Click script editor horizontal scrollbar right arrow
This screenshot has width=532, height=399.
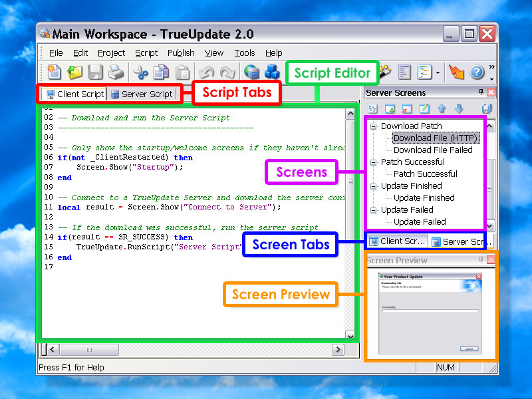point(338,350)
